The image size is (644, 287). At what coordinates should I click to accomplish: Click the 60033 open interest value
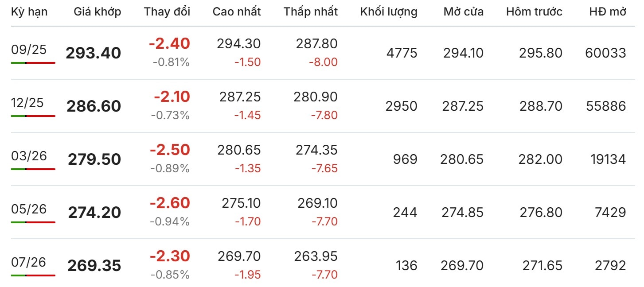coord(605,53)
